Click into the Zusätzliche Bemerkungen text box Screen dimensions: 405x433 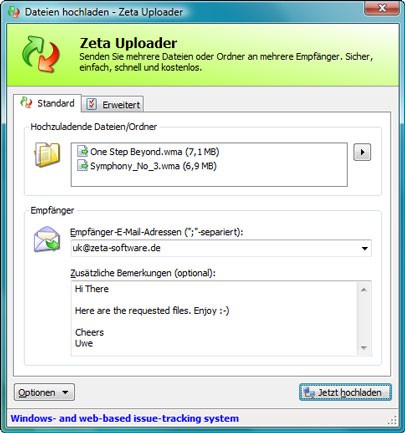coord(215,318)
